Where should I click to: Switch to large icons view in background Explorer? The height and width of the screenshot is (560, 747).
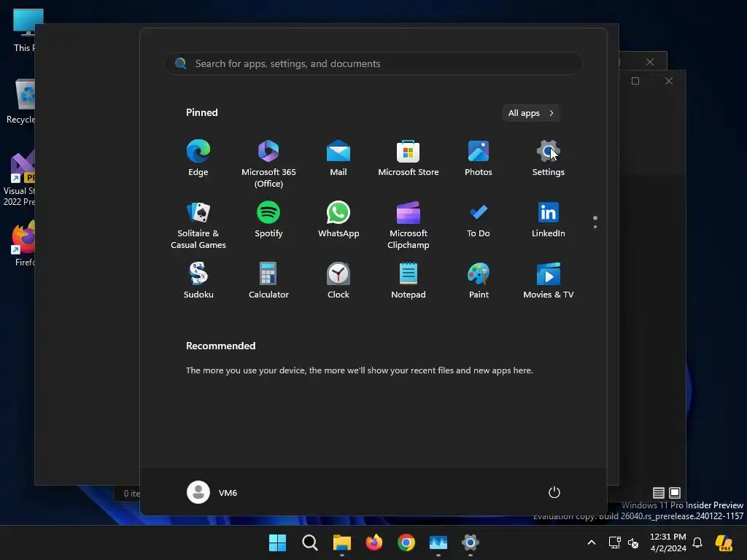coord(675,493)
